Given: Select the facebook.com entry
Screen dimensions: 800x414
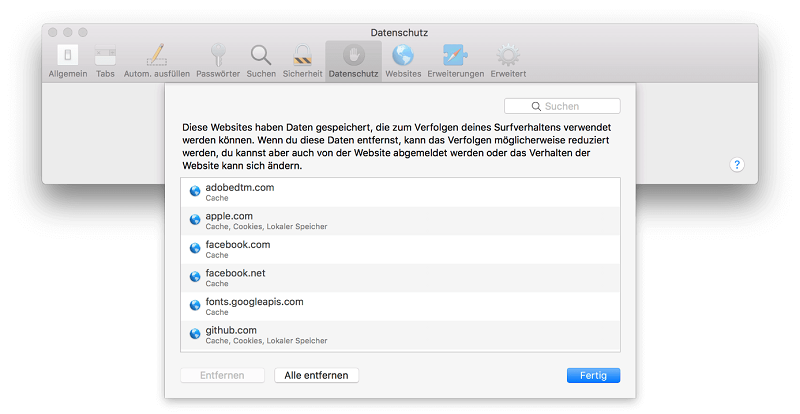Looking at the screenshot, I should point(401,250).
